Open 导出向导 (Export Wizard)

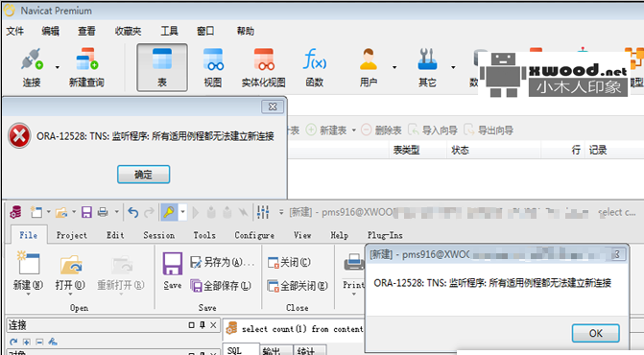point(489,130)
